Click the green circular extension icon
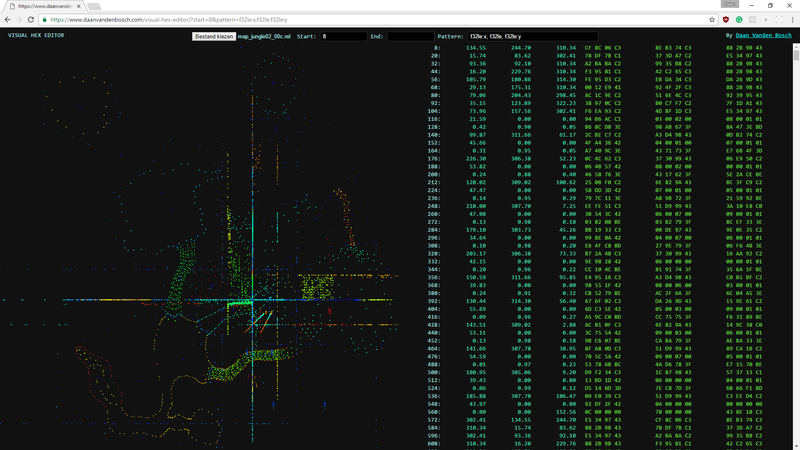The image size is (800, 450). pyautogui.click(x=739, y=19)
